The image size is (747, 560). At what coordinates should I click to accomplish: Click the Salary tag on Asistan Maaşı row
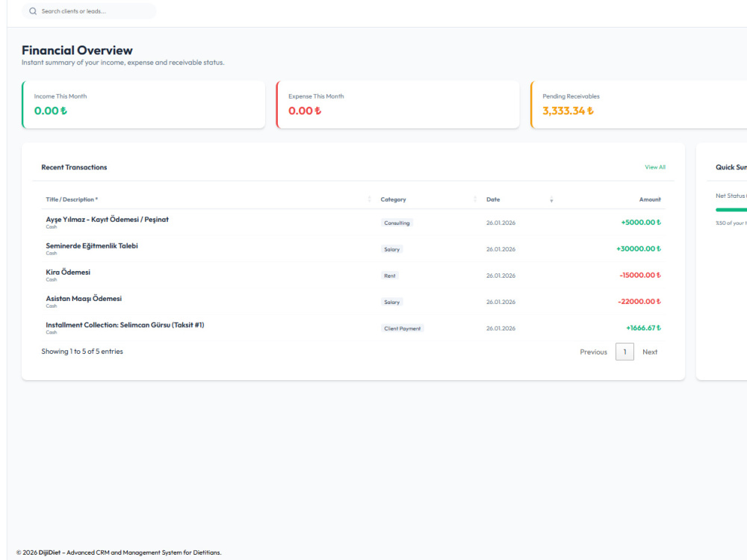tap(392, 302)
